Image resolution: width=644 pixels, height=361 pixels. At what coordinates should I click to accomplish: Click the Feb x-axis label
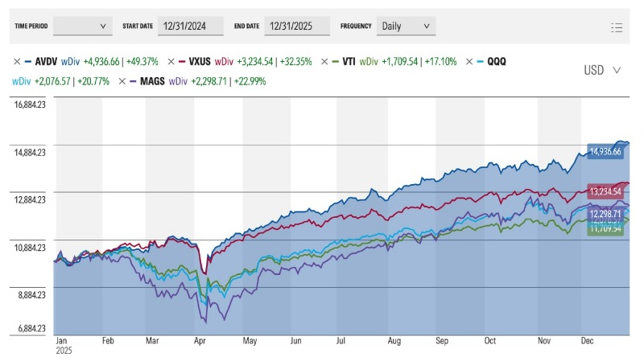[108, 341]
